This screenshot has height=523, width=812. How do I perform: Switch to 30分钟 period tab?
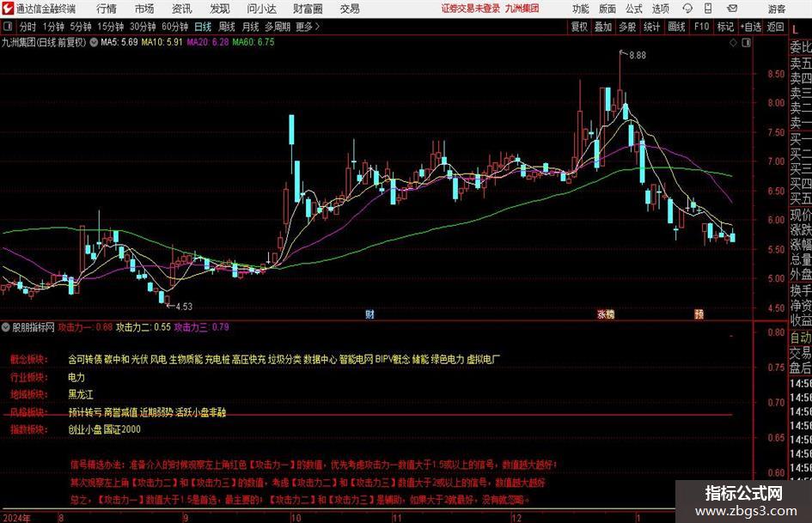click(143, 27)
